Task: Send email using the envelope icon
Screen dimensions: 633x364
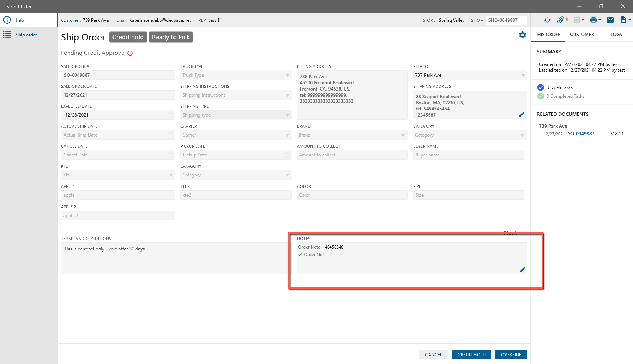Action: click(x=610, y=20)
